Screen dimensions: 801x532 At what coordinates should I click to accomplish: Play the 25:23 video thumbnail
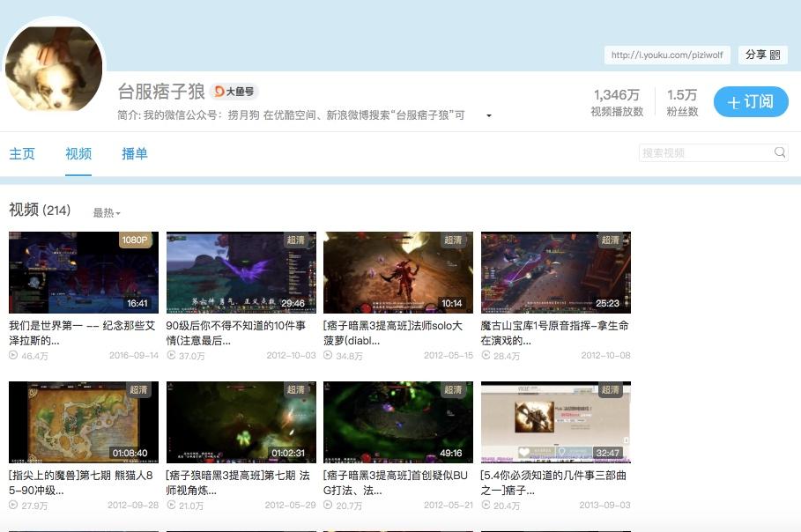pyautogui.click(x=556, y=272)
